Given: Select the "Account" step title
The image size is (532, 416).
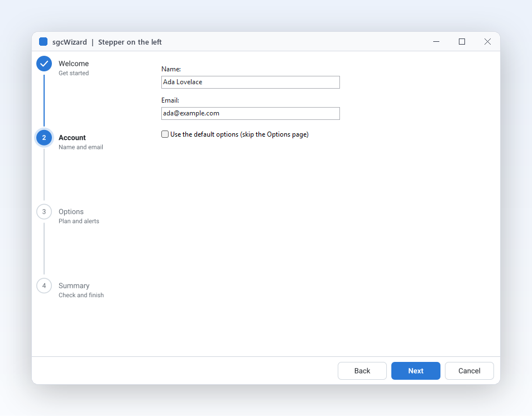Looking at the screenshot, I should pyautogui.click(x=72, y=138).
